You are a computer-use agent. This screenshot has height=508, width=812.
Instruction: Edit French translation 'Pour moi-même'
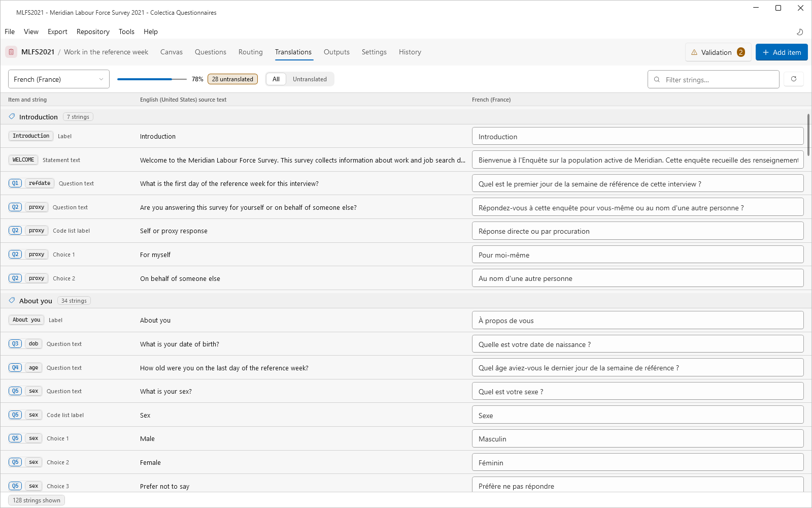tap(638, 255)
